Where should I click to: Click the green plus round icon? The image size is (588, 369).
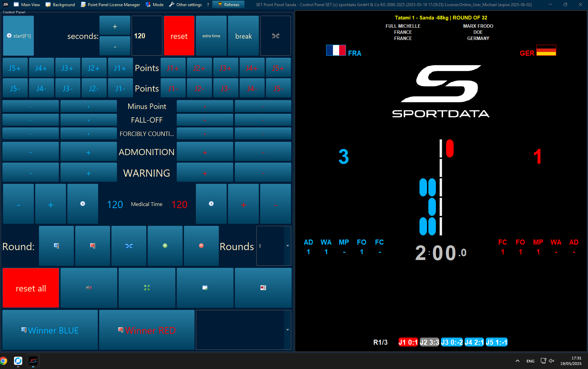click(x=165, y=246)
